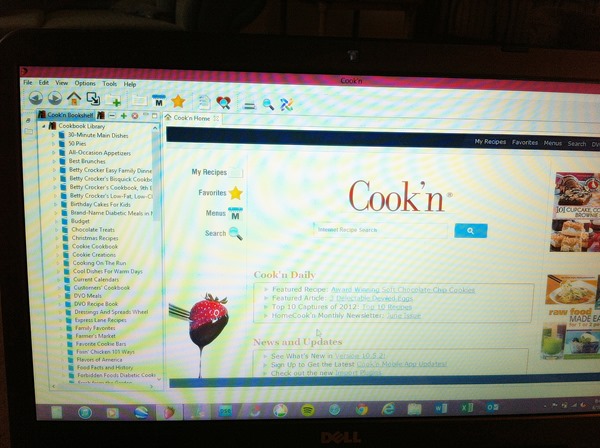Viewport: 600px width, 448px height.
Task: Click the green plus icon in Bookshelf panel
Action: click(124, 116)
